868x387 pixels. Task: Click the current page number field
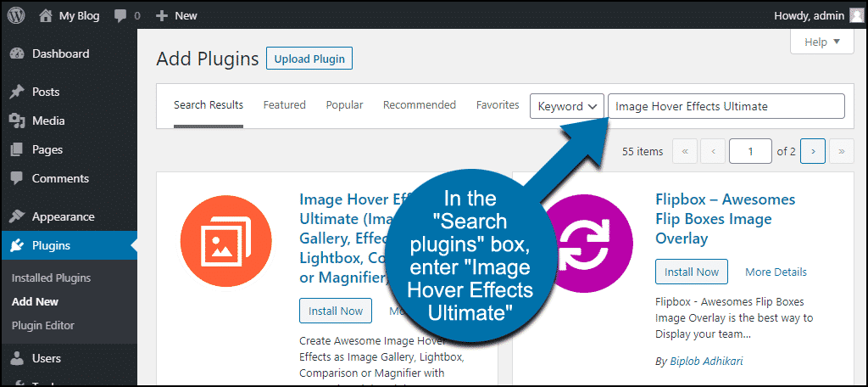tap(750, 151)
